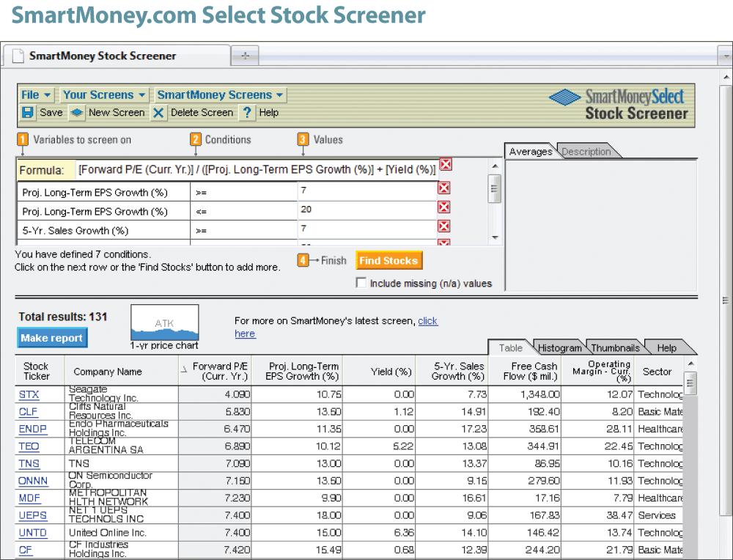Click the SmartMoney Stock Screener browser tab
Image resolution: width=733 pixels, height=560 pixels.
coord(117,56)
